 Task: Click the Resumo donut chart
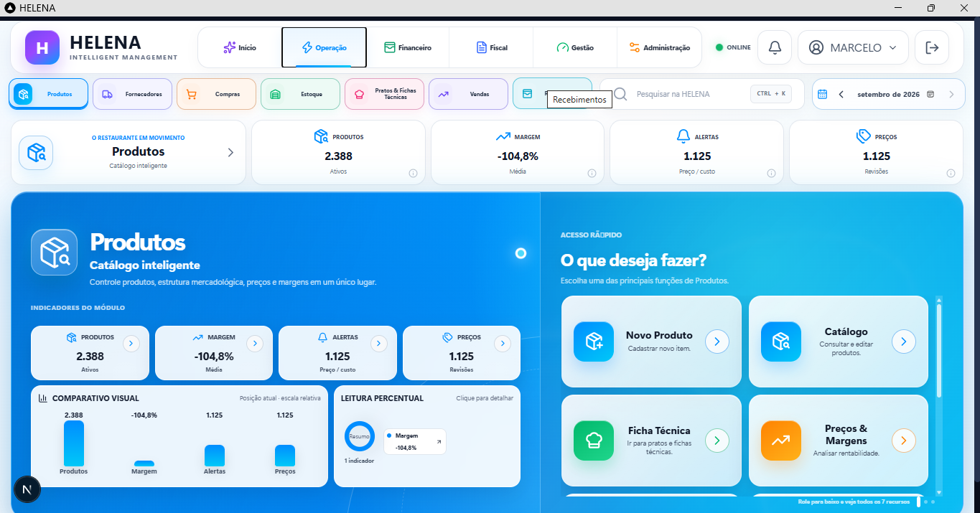[360, 436]
